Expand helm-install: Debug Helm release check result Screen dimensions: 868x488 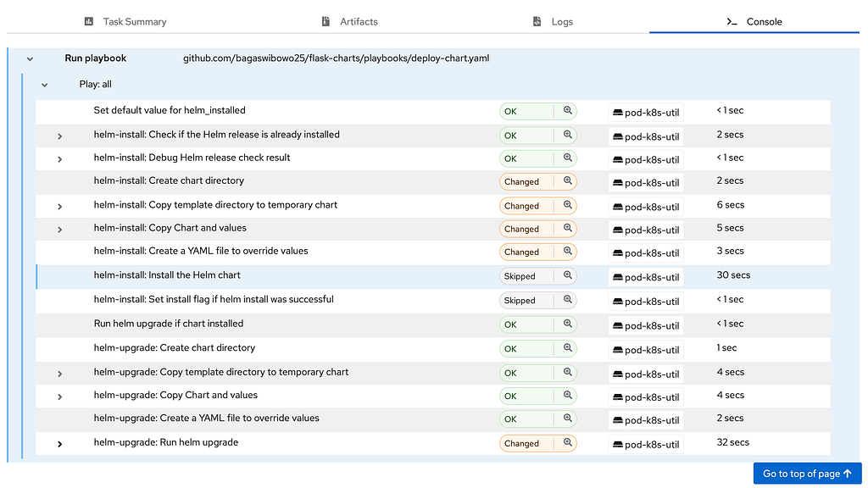click(x=60, y=159)
